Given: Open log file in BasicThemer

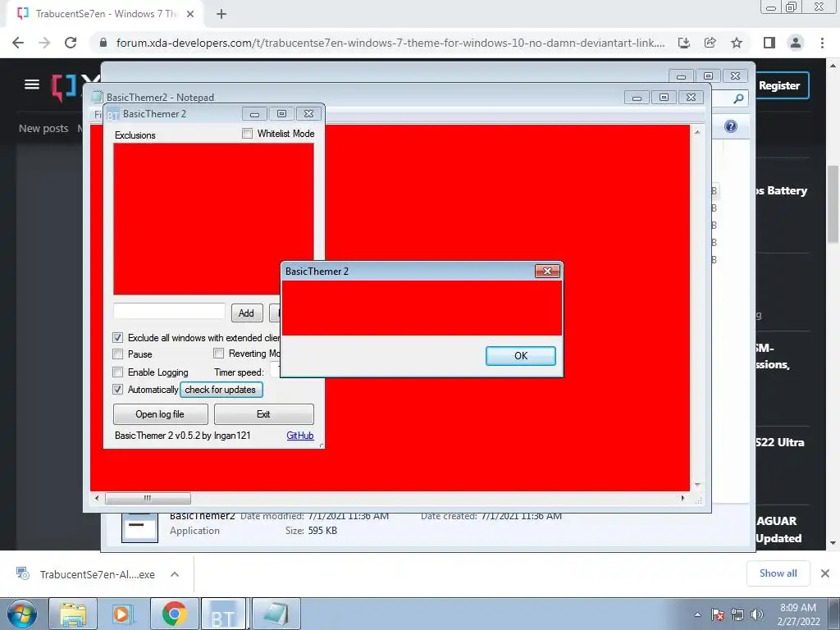Looking at the screenshot, I should click(160, 414).
